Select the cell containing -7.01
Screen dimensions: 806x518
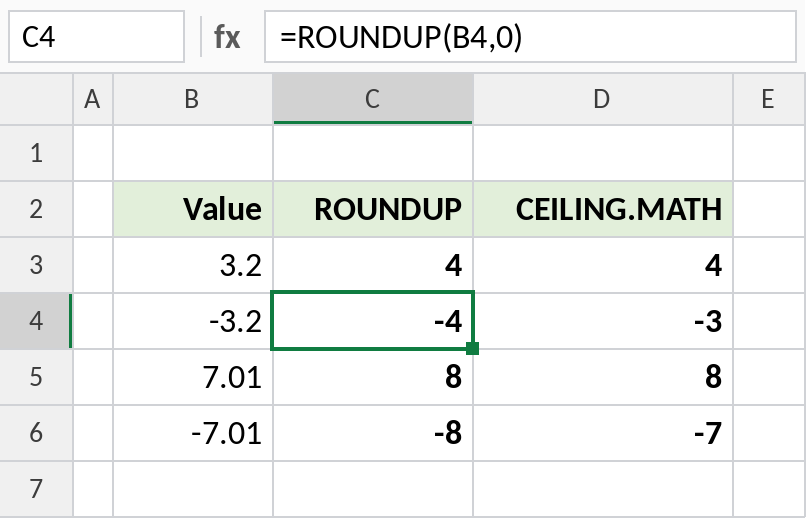[x=193, y=433]
